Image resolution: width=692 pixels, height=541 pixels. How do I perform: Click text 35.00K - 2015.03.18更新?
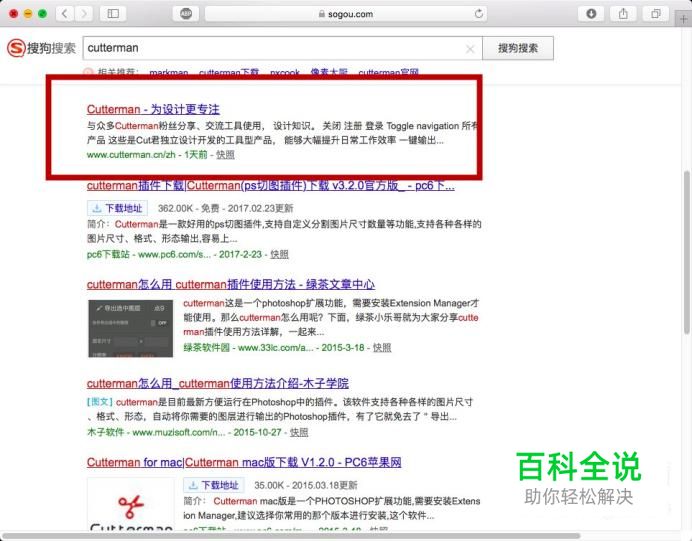[305, 485]
